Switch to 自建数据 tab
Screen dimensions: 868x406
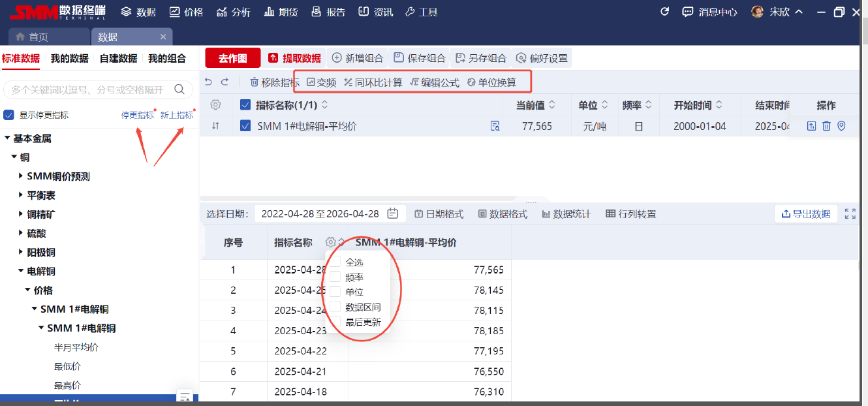[x=118, y=58]
